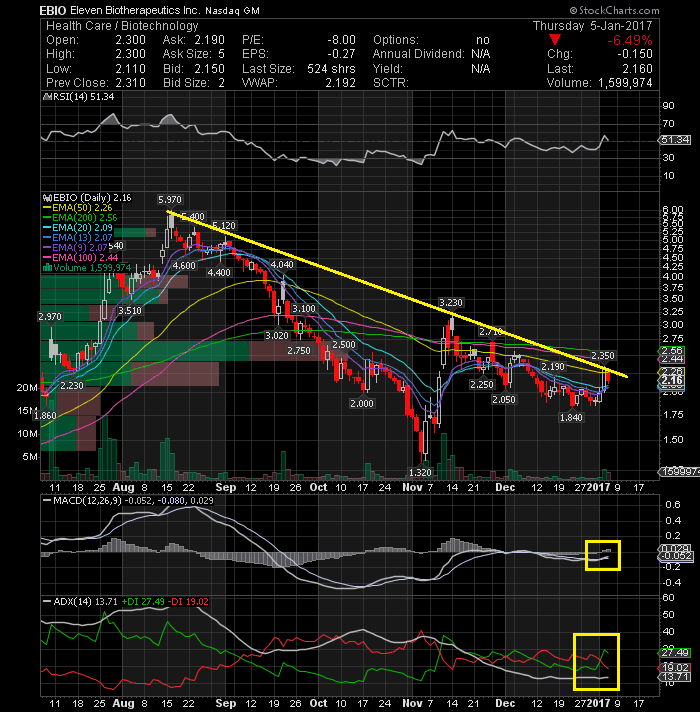The height and width of the screenshot is (712, 700).
Task: Click the 2.500 price label
Action: pyautogui.click(x=344, y=345)
